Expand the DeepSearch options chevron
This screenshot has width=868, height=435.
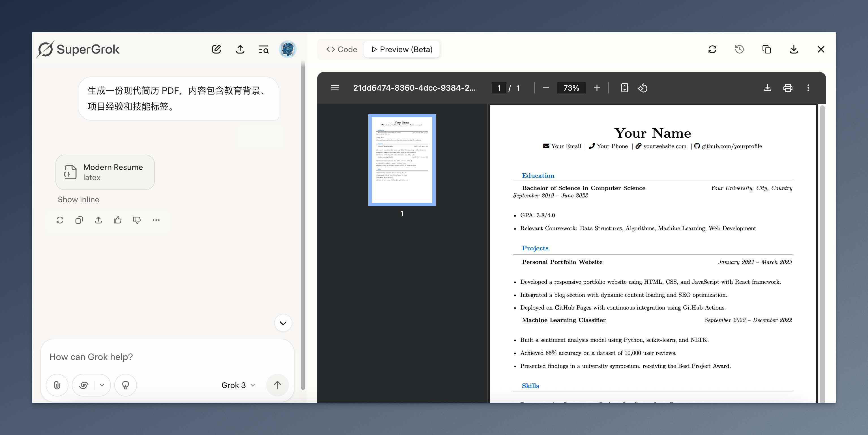point(102,385)
